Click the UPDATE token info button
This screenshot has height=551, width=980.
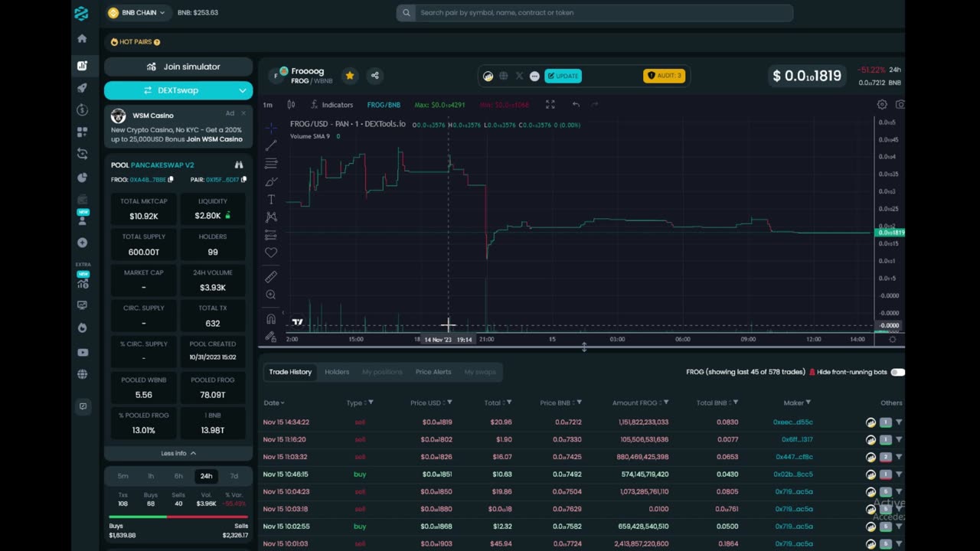(x=563, y=76)
